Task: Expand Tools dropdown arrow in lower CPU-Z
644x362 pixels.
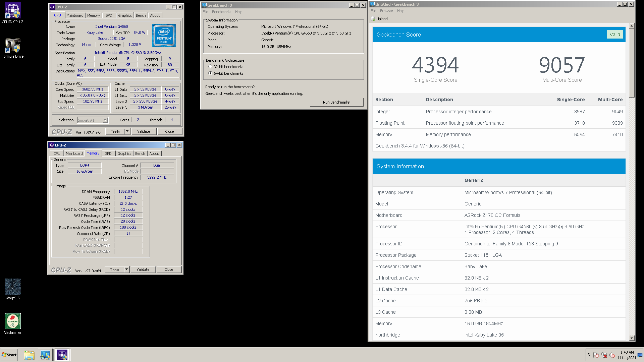Action: coord(127,269)
